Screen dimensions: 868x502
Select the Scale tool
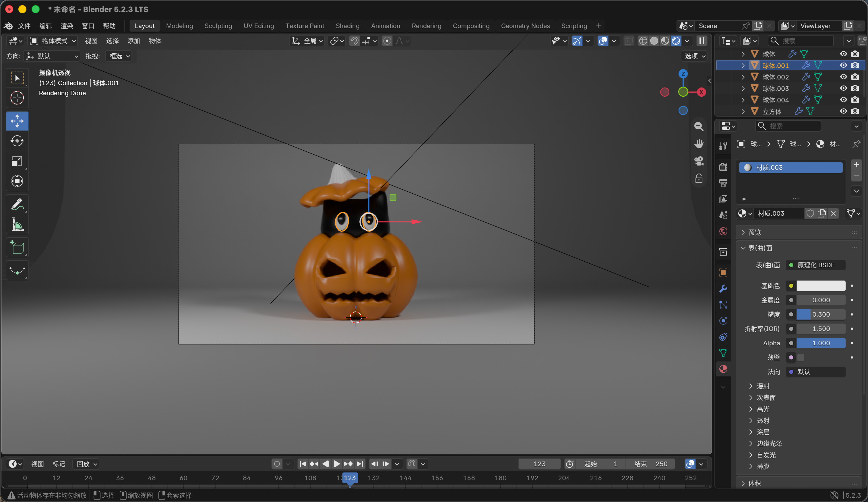coord(17,161)
